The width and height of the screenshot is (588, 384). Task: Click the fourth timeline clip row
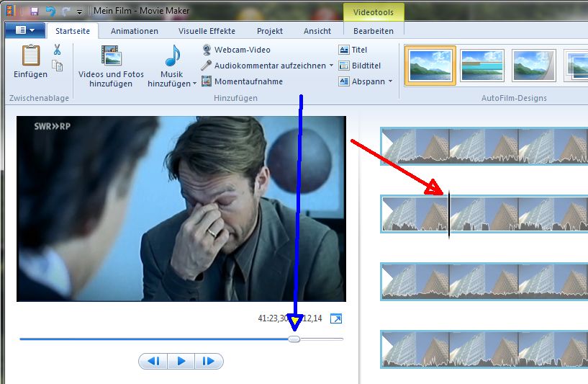(484, 349)
